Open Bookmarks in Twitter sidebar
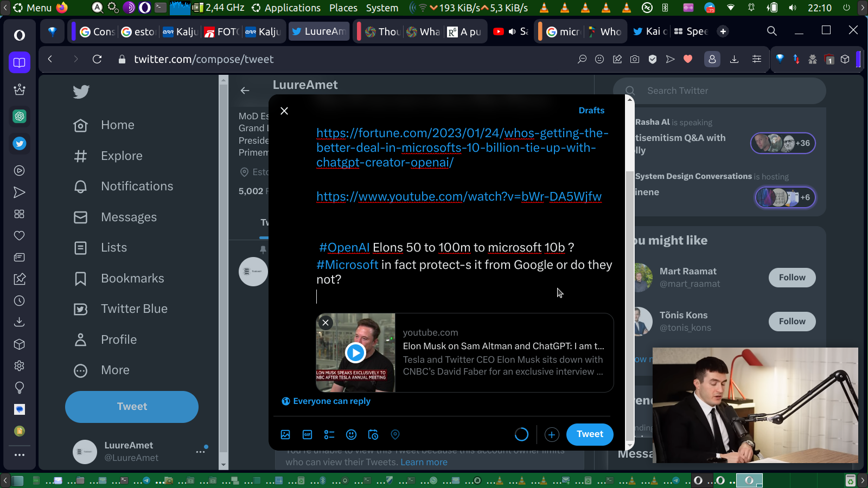This screenshot has height=488, width=868. pyautogui.click(x=119, y=279)
